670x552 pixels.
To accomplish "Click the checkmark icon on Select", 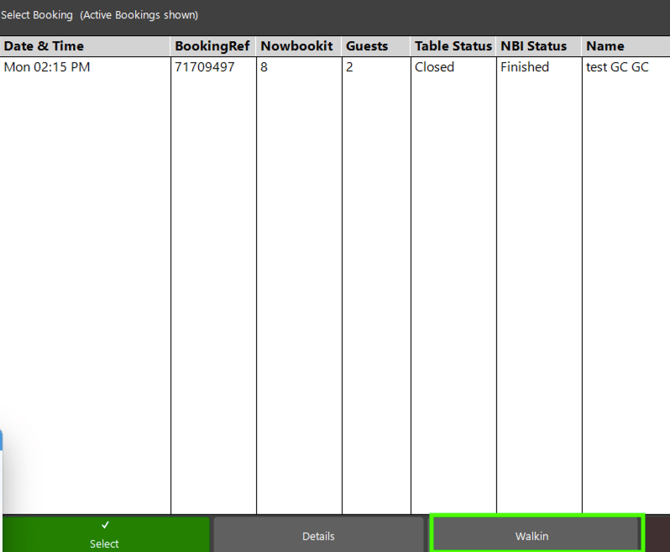I will click(x=105, y=525).
